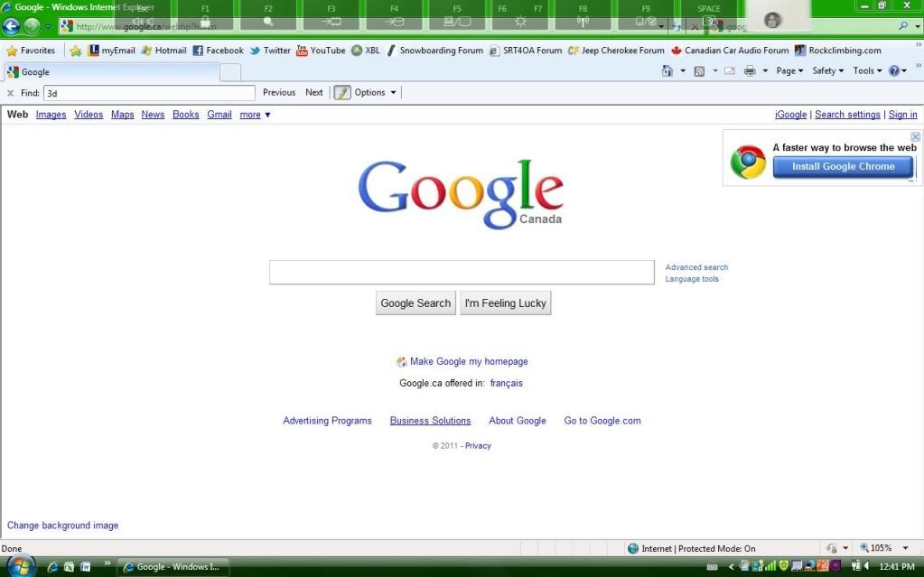Click Find bar Previous button
The height and width of the screenshot is (577, 924).
pos(279,92)
